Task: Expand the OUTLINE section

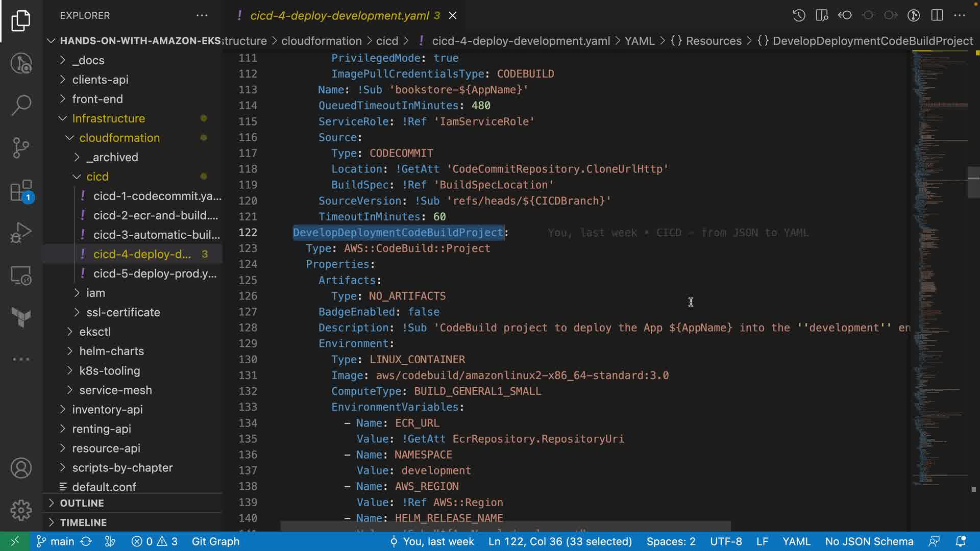Action: [x=82, y=503]
